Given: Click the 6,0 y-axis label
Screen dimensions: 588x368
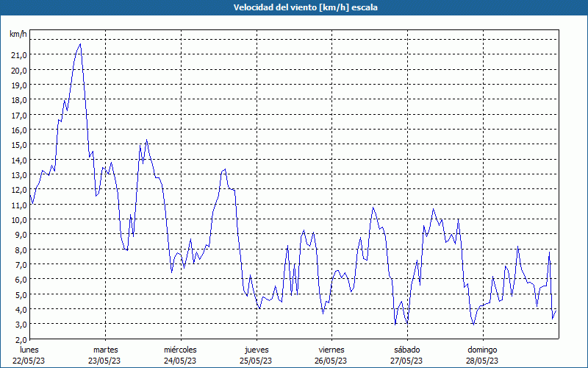Looking at the screenshot, I should click(x=21, y=280).
